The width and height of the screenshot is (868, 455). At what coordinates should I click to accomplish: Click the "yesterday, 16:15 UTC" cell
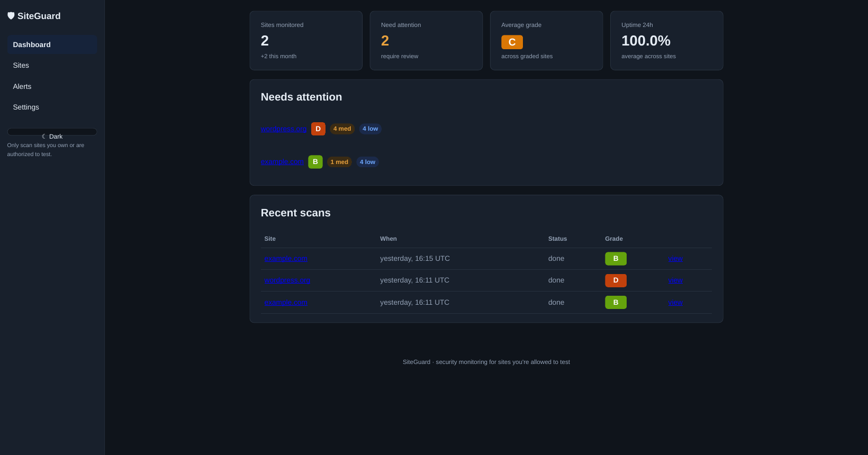415,259
